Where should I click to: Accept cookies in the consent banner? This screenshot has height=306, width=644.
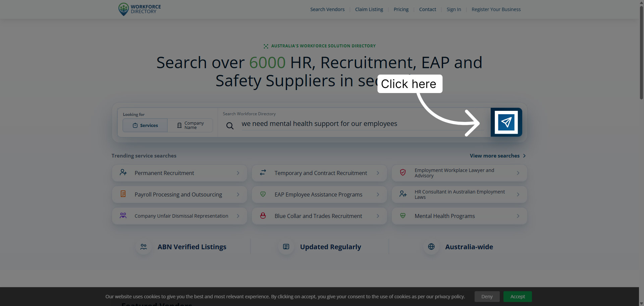pyautogui.click(x=518, y=297)
